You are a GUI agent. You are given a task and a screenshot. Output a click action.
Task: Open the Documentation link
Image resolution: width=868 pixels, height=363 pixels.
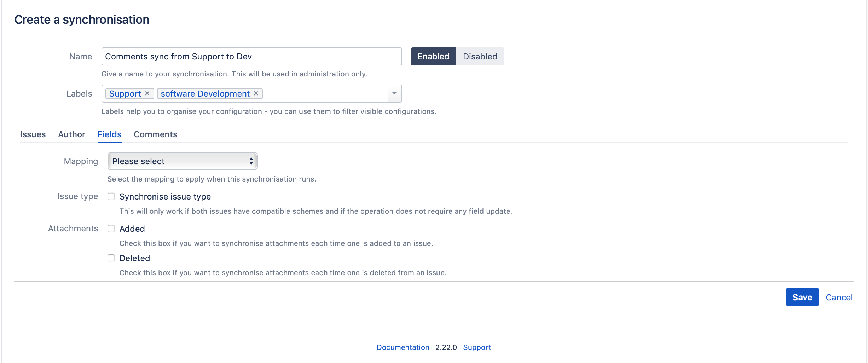(x=403, y=347)
